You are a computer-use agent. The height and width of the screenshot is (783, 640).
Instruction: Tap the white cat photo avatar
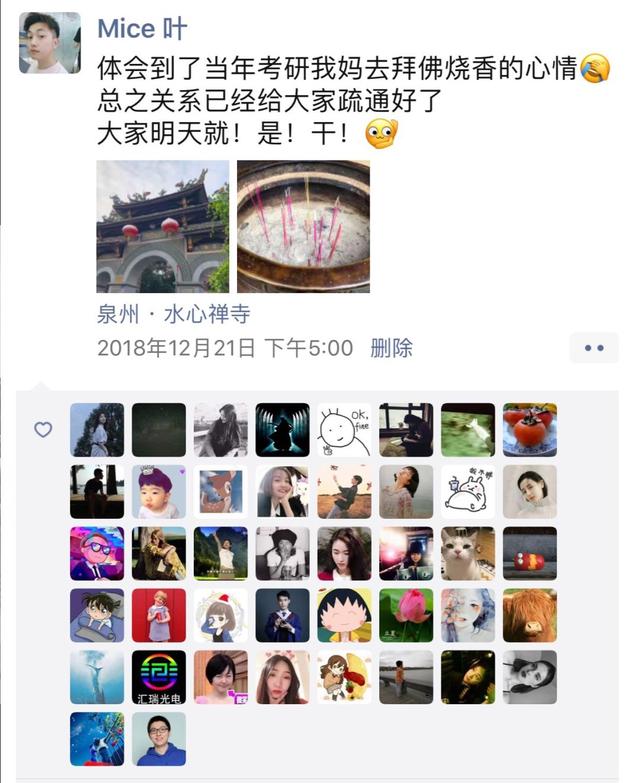point(468,553)
